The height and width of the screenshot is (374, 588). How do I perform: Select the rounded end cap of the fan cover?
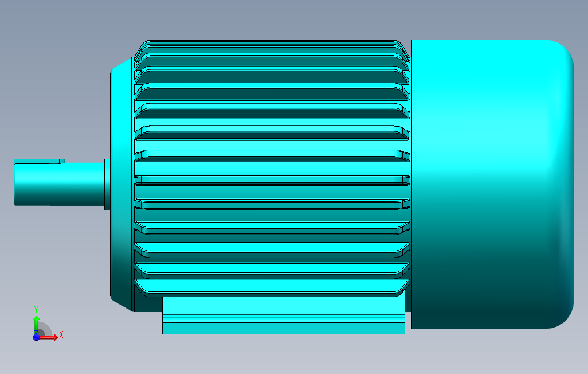[x=560, y=184]
